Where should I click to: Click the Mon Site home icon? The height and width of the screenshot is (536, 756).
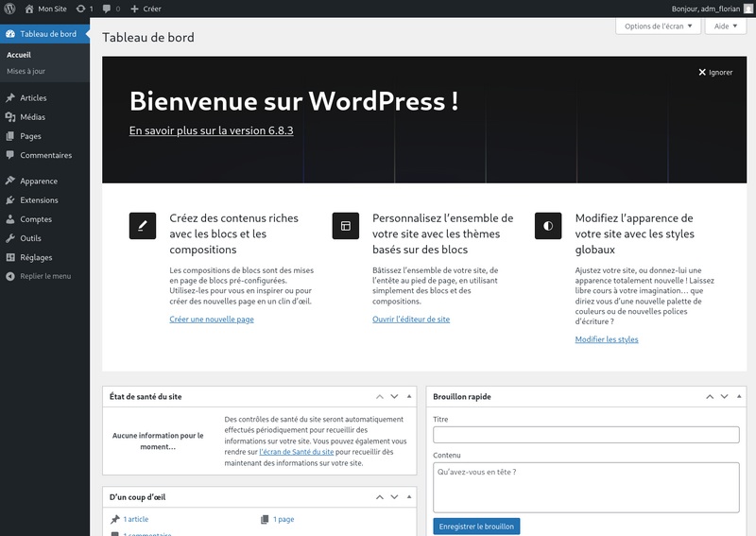(x=29, y=9)
